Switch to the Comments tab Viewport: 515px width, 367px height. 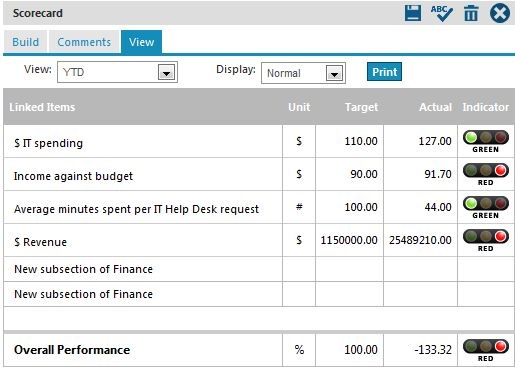tap(84, 42)
